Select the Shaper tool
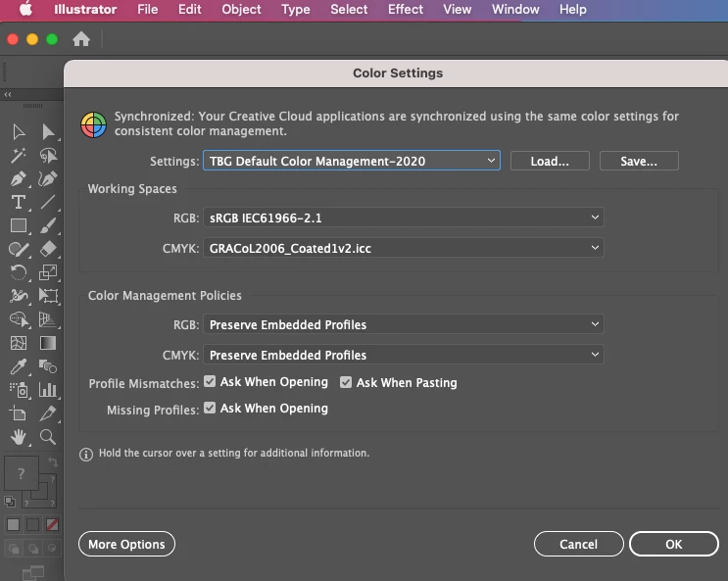 pyautogui.click(x=19, y=250)
